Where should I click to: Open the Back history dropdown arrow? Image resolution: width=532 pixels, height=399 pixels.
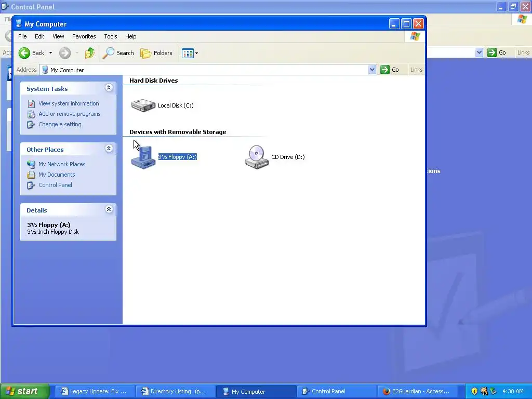50,53
